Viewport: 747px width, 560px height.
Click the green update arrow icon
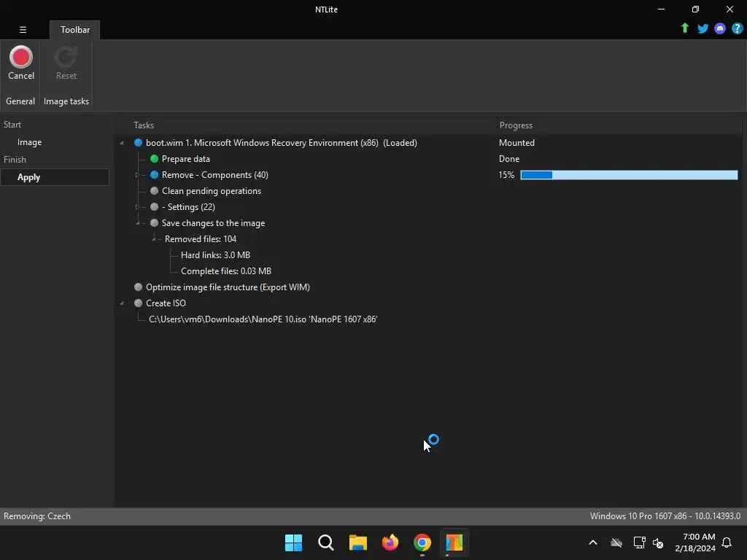tap(685, 28)
